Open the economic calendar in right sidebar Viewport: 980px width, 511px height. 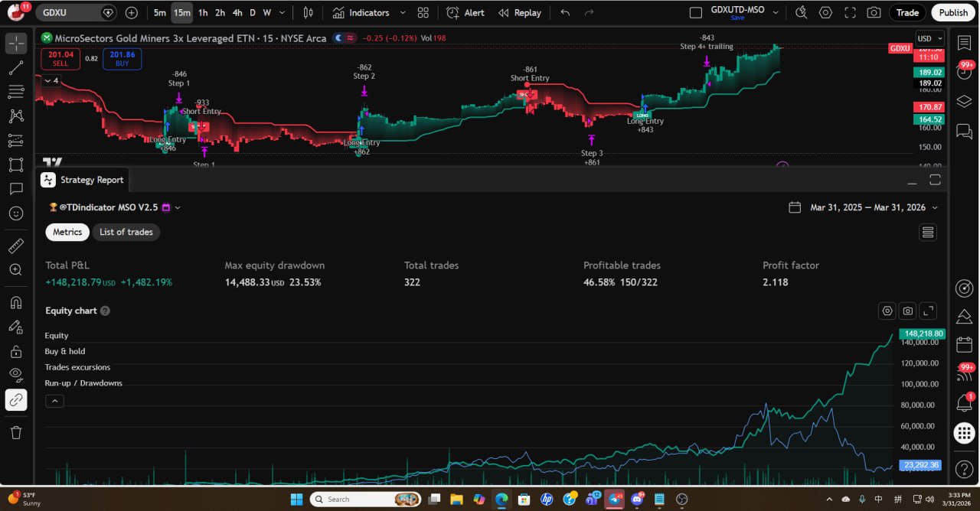point(965,344)
